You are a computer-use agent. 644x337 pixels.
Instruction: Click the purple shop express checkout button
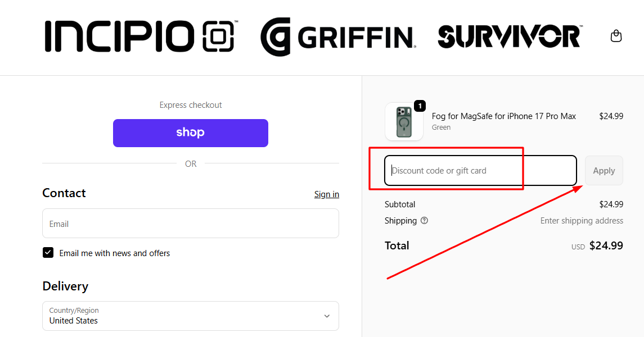[190, 133]
